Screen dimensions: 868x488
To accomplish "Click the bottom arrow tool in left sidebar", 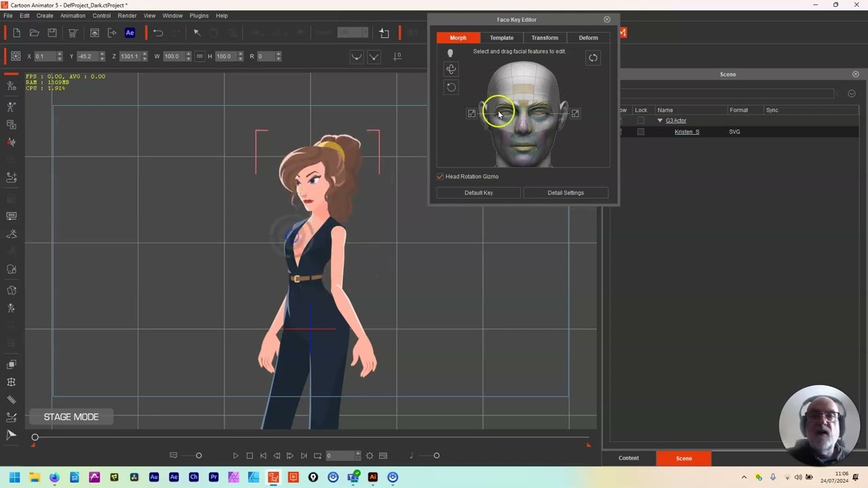I will (x=11, y=434).
